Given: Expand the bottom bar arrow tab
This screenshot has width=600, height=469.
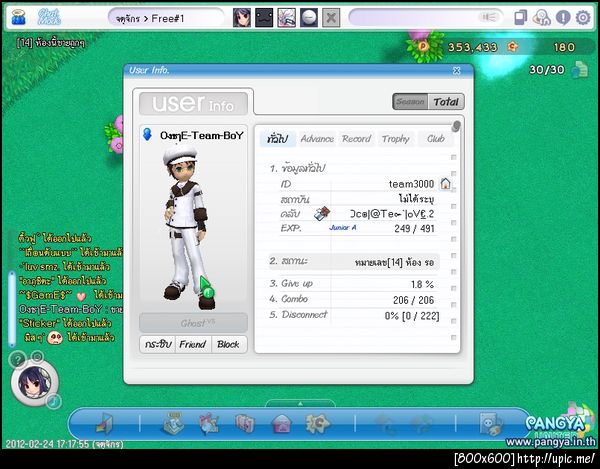Looking at the screenshot, I should [x=300, y=404].
